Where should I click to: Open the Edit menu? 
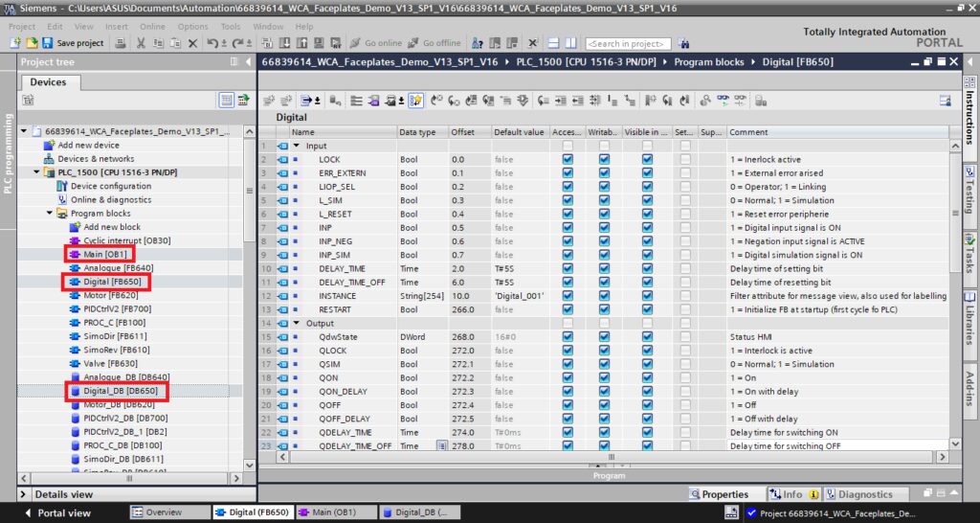[x=55, y=27]
